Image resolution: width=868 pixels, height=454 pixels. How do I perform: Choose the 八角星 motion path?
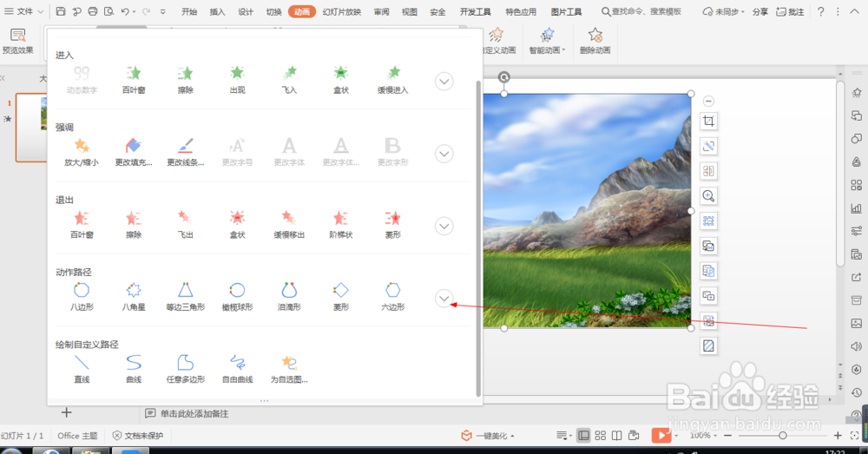pos(134,298)
